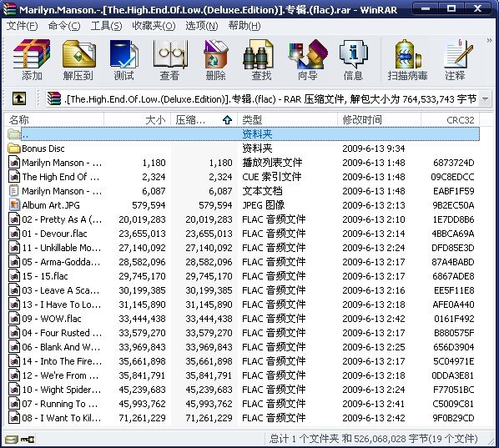Image resolution: width=499 pixels, height=448 pixels.
Task: Sort by 大小 column header
Action: coord(138,119)
